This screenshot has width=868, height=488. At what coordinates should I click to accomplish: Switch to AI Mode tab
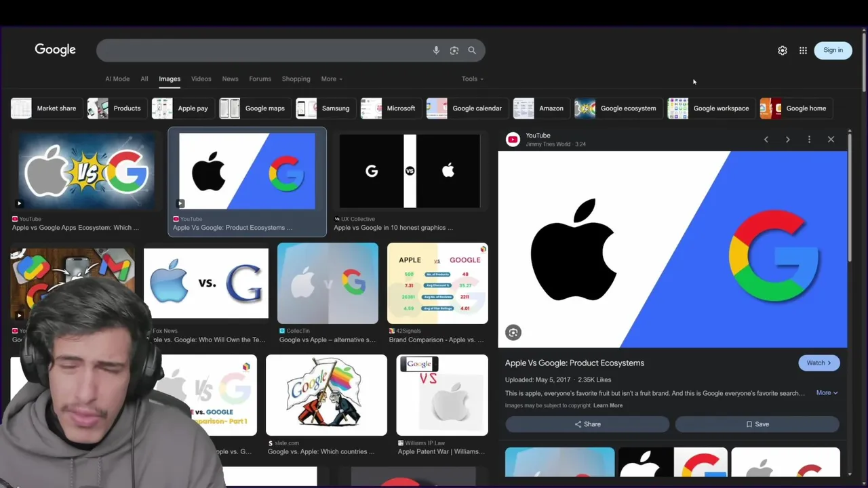[x=117, y=79]
